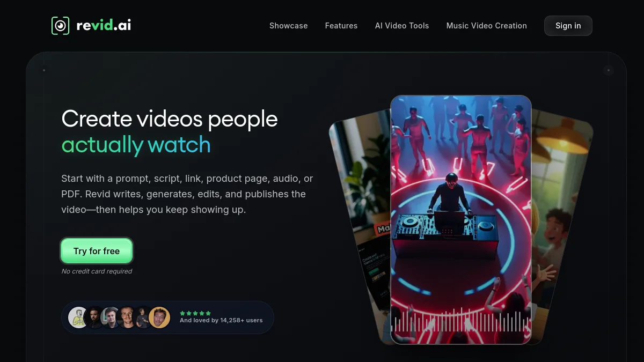Go to AI Video Tools
Viewport: 644px width, 362px height.
point(402,26)
